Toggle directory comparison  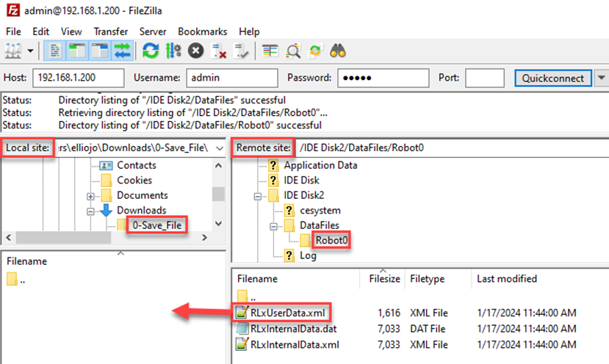292,51
